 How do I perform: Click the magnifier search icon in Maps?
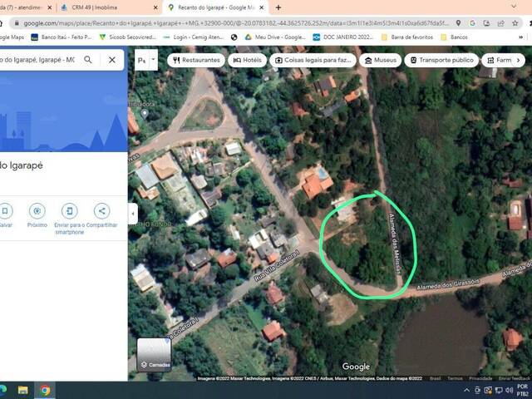(88, 60)
